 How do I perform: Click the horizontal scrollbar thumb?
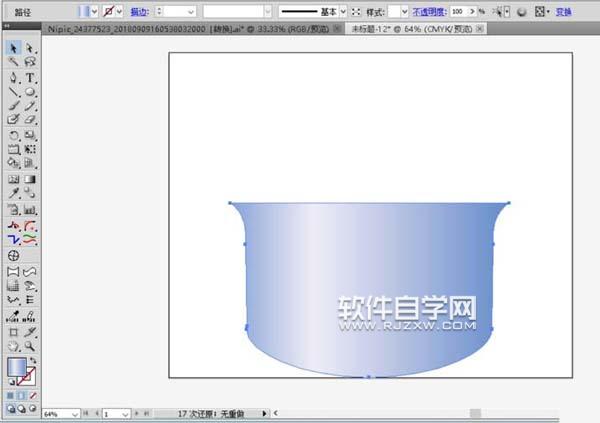pyautogui.click(x=475, y=413)
